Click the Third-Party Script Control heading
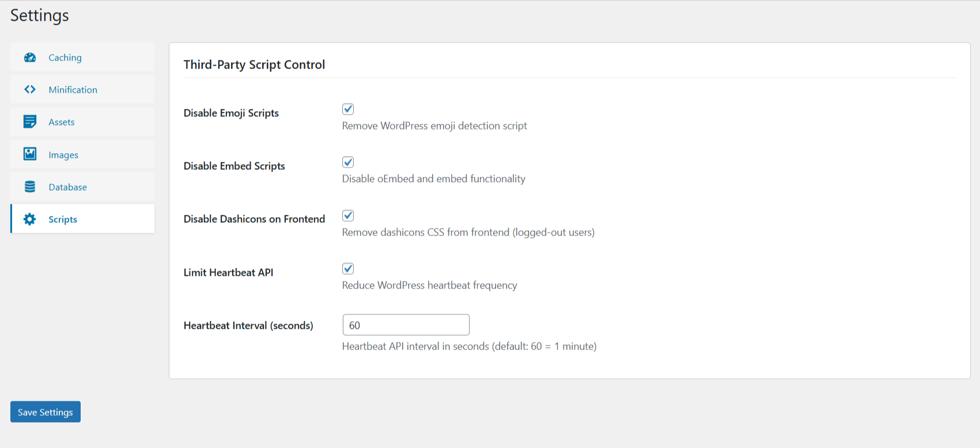The image size is (980, 448). click(254, 64)
